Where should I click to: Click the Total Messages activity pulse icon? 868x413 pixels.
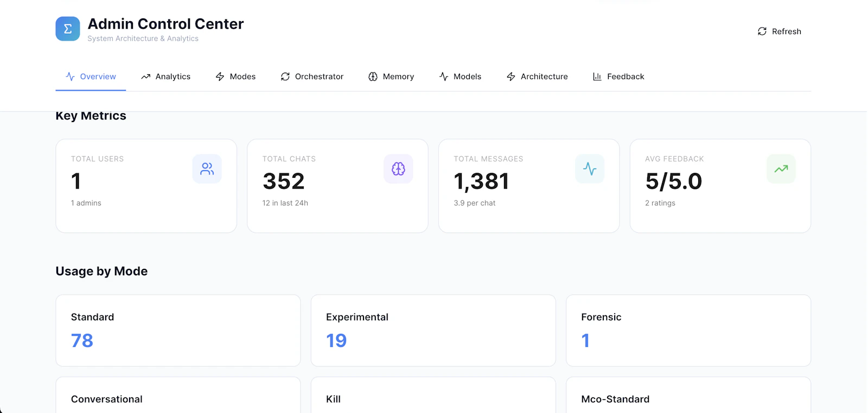coord(590,169)
